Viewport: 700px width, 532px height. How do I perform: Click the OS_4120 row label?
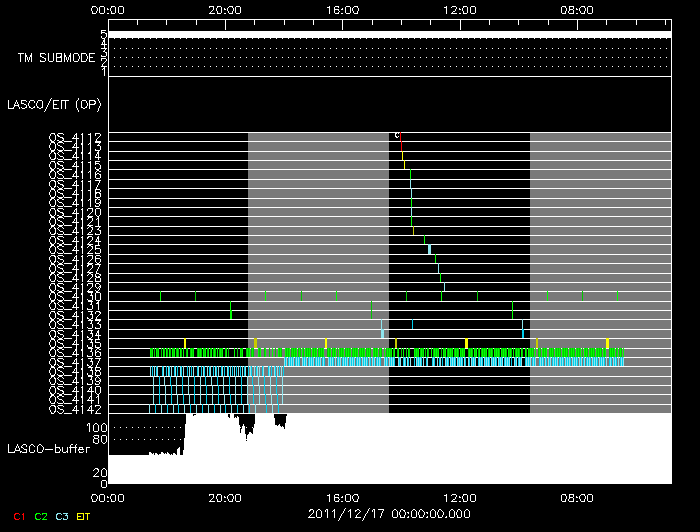click(75, 212)
